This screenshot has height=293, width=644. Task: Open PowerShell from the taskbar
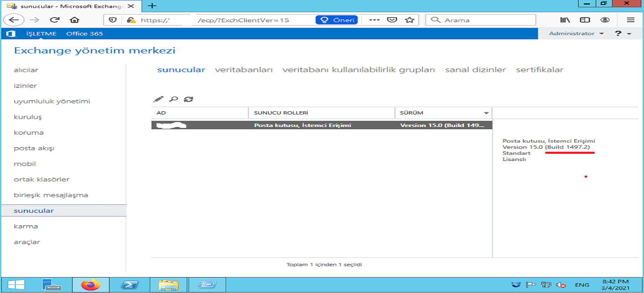130,285
